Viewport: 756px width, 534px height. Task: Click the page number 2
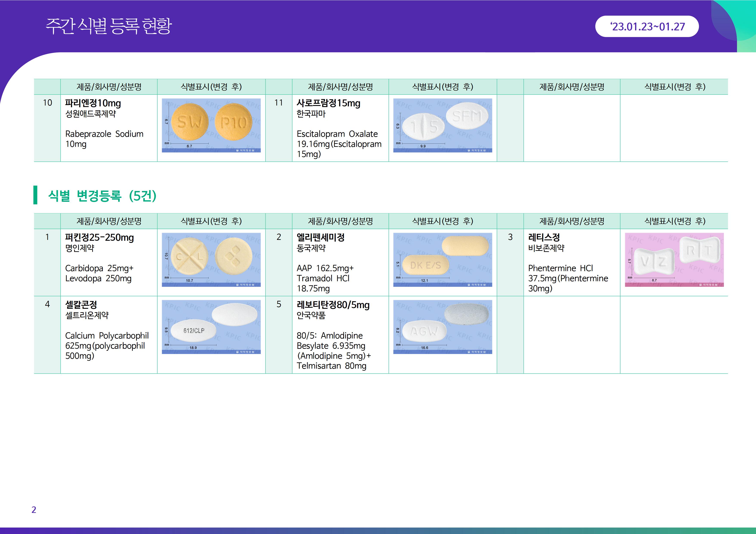click(x=34, y=510)
